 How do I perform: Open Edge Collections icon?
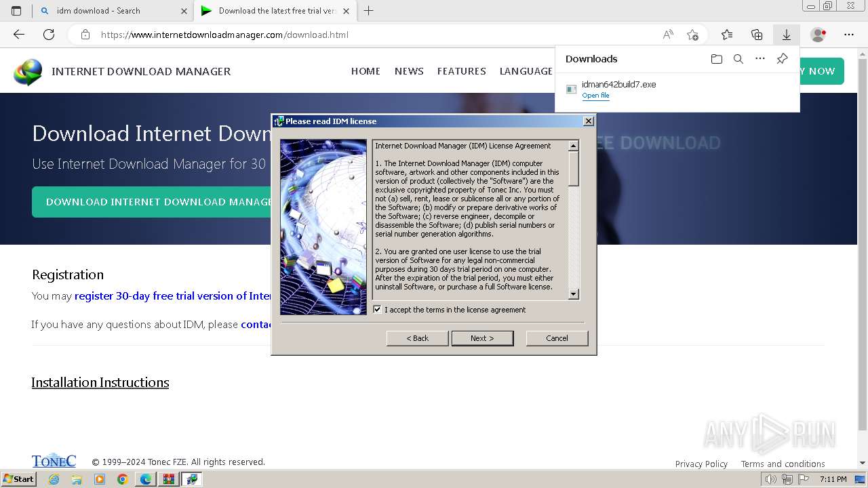click(x=757, y=35)
